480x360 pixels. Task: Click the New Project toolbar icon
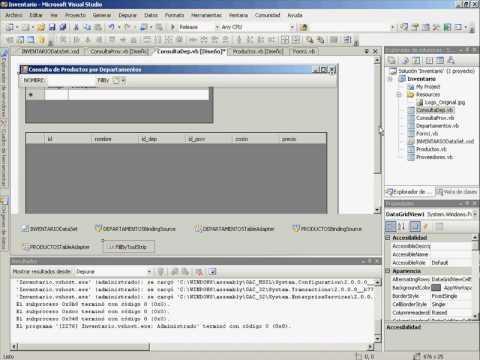coord(11,27)
